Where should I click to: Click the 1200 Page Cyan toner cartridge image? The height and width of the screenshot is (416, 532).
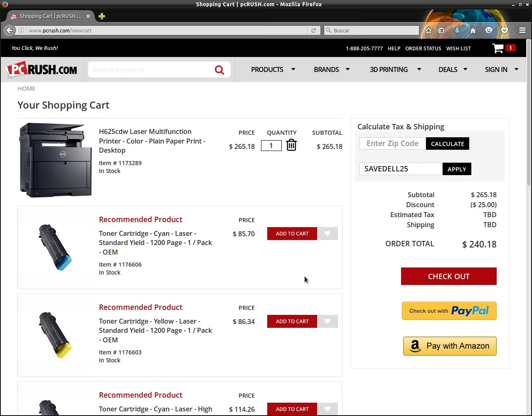55,247
